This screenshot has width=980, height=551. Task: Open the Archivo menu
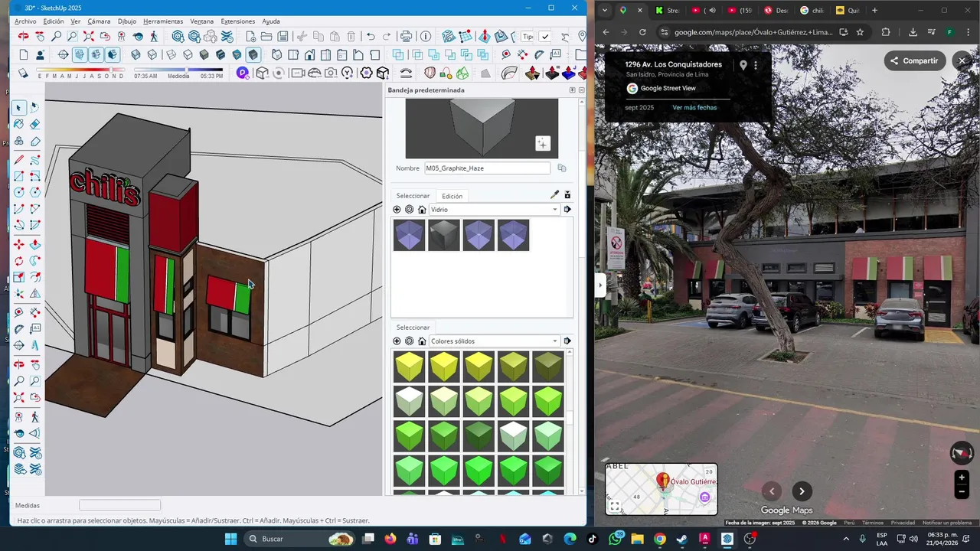click(25, 21)
